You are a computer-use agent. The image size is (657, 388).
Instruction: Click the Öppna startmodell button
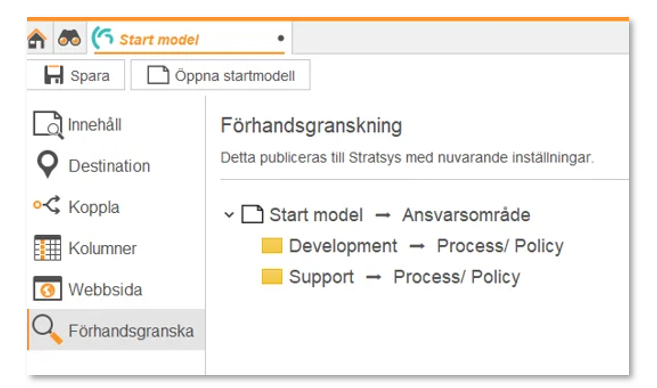[x=220, y=75]
